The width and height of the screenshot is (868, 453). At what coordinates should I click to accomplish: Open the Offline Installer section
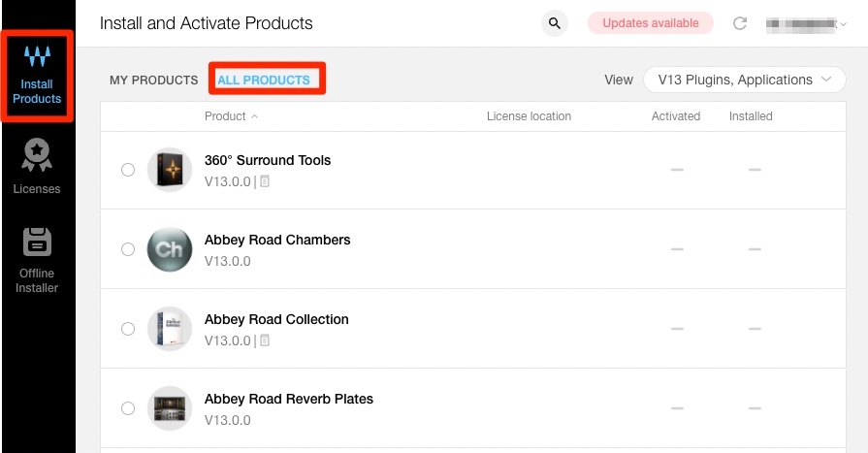(37, 260)
